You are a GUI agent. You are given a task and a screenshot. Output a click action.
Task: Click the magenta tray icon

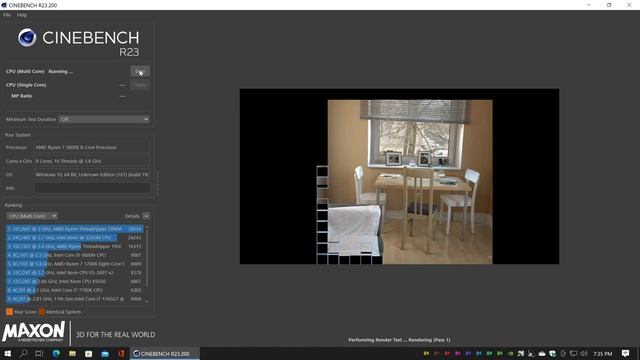point(458,353)
